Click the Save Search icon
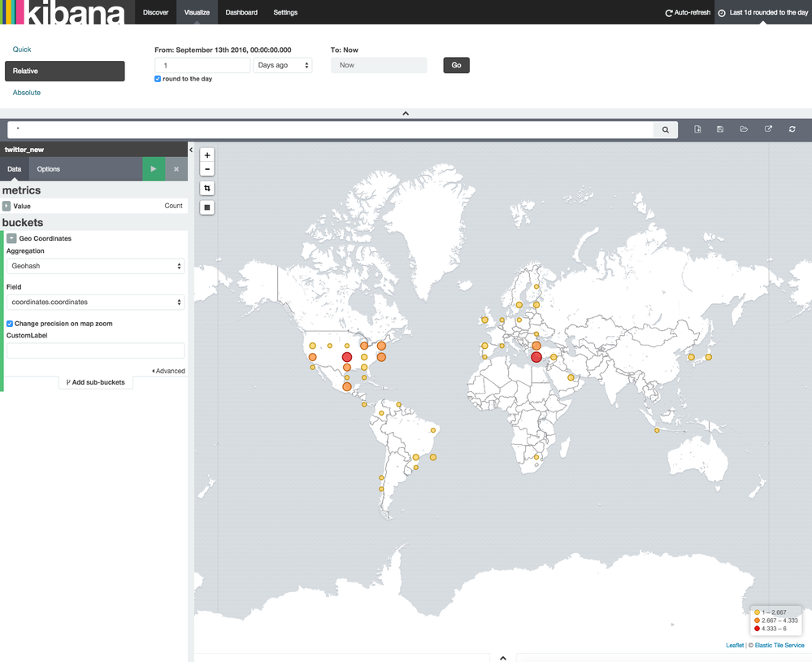This screenshot has width=812, height=662. 720,128
